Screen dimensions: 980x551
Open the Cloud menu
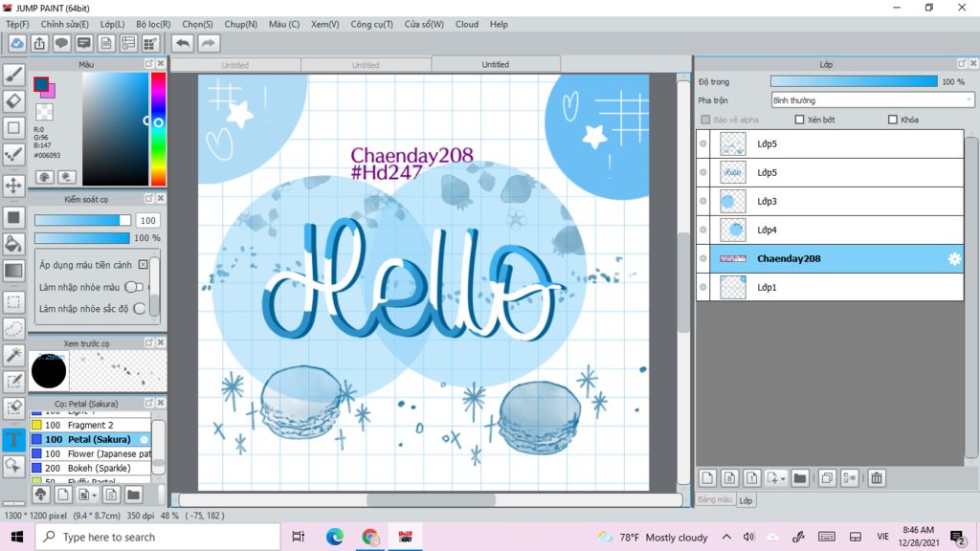pyautogui.click(x=467, y=24)
